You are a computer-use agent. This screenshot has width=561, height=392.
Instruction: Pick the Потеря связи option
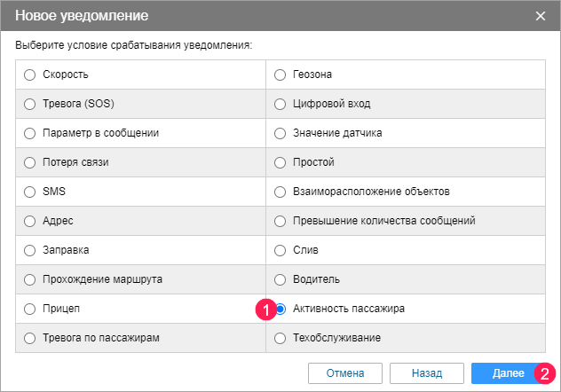tap(30, 162)
